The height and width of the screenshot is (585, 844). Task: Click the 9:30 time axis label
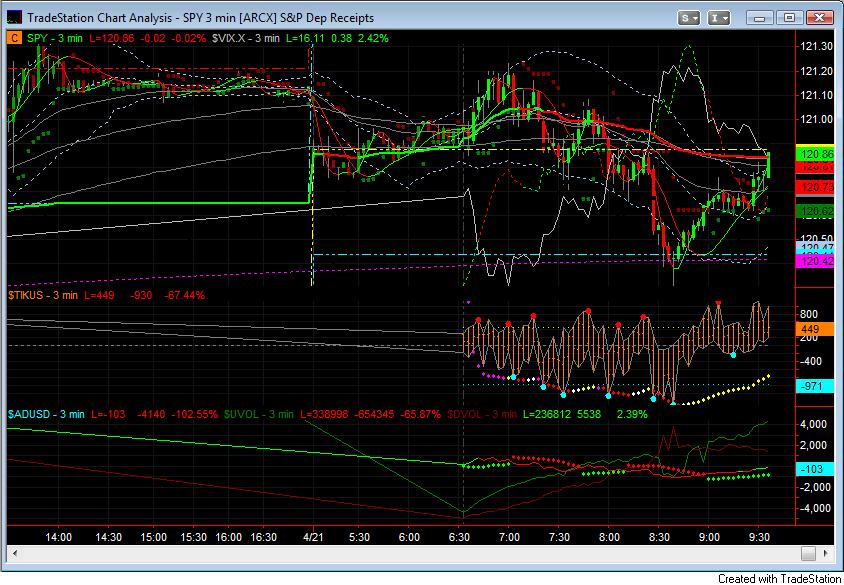click(759, 537)
